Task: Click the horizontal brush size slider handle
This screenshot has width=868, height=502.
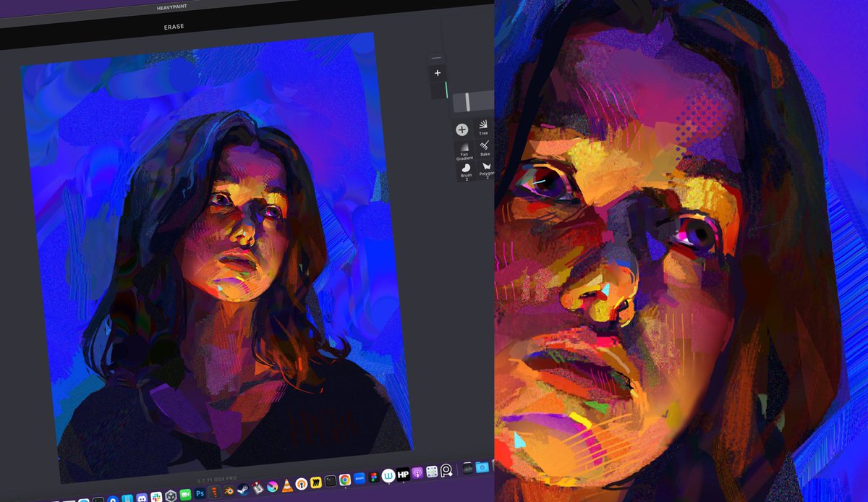Action: (x=467, y=101)
